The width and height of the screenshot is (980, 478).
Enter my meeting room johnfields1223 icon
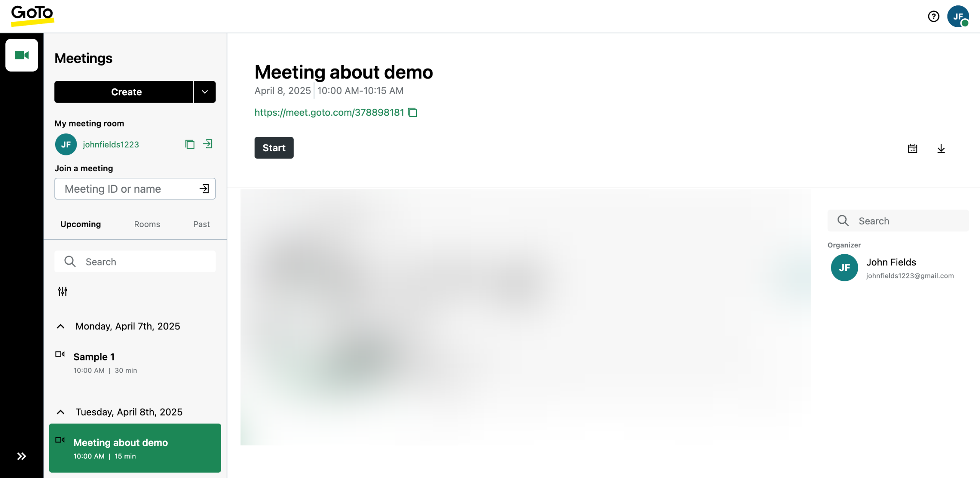pyautogui.click(x=207, y=144)
